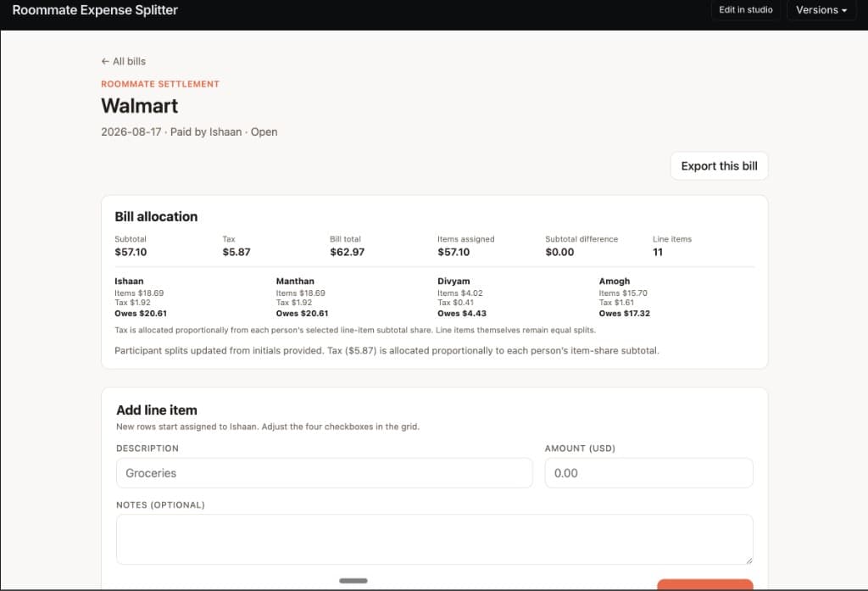
Task: Click the Add line item heading
Action: click(x=157, y=410)
